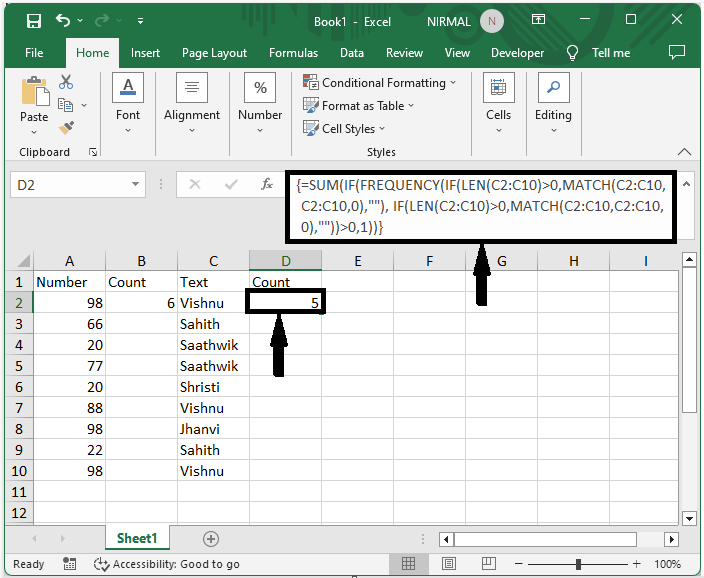Click cell A5 with value 77

69,366
